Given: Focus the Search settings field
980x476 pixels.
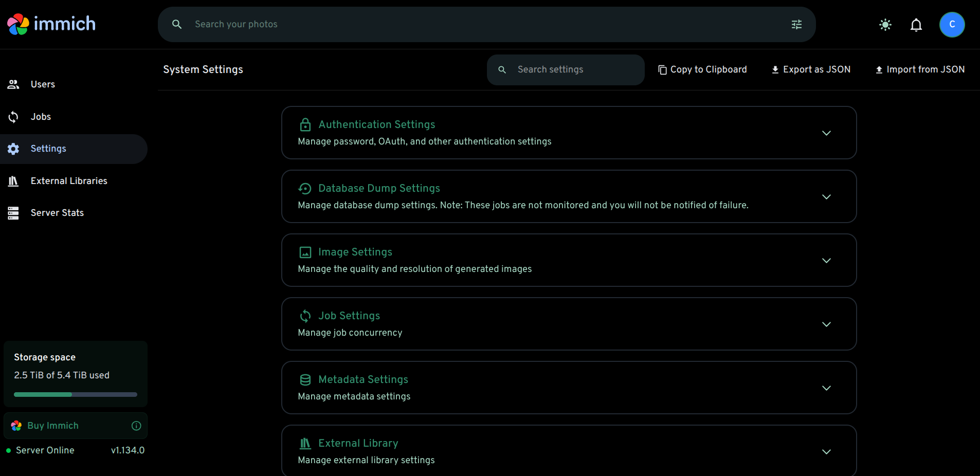Looking at the screenshot, I should tap(566, 70).
